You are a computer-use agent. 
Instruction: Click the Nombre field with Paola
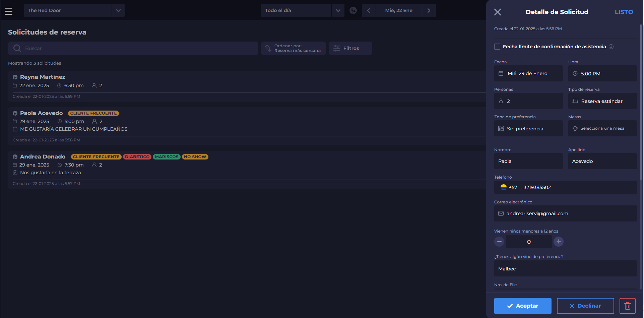(x=528, y=161)
